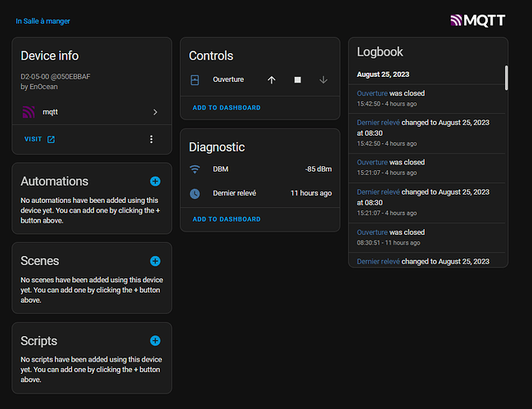Screen dimensions: 532x409
Task: Open first Dernier relevé logbook link
Action: (x=378, y=122)
